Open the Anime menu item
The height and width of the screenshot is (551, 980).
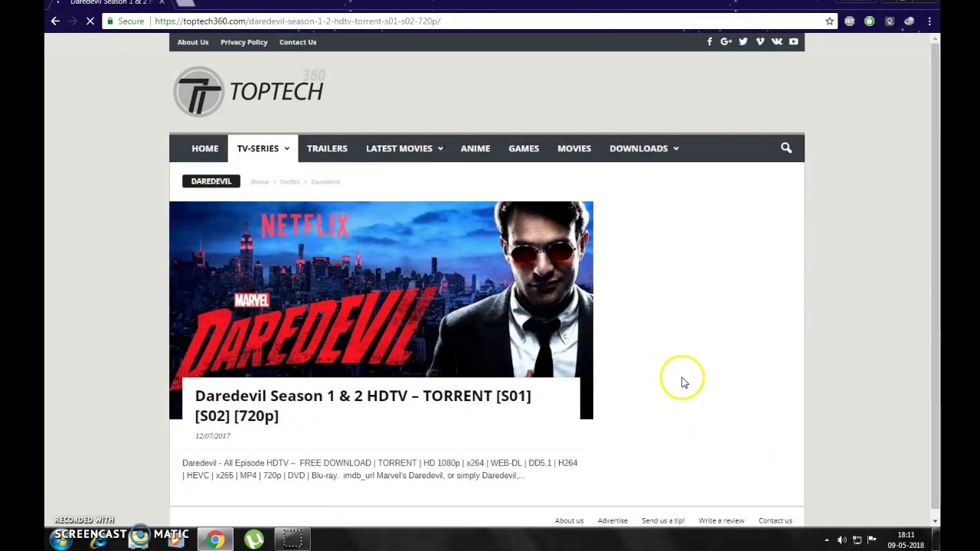pos(475,148)
